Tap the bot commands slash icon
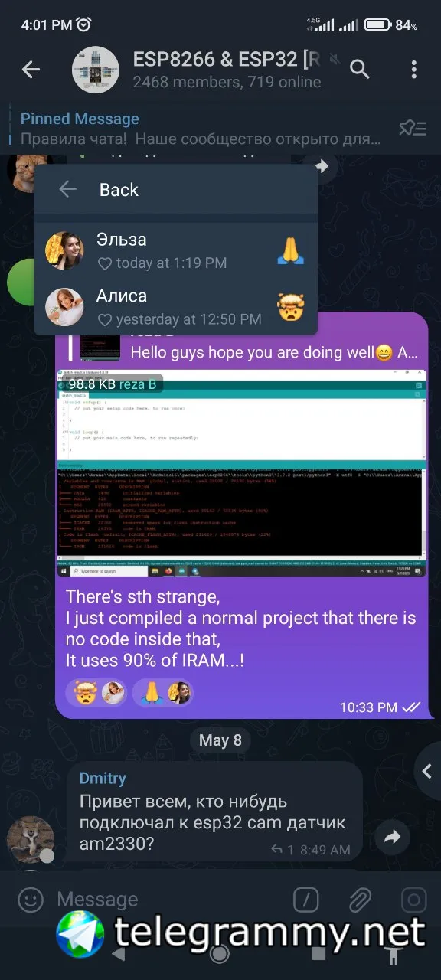 point(306,899)
